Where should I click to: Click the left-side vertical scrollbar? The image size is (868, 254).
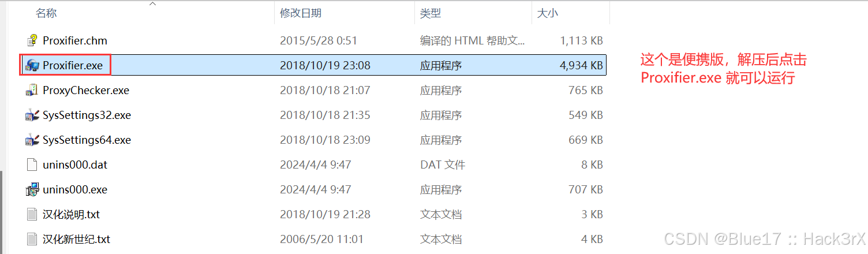click(2, 211)
